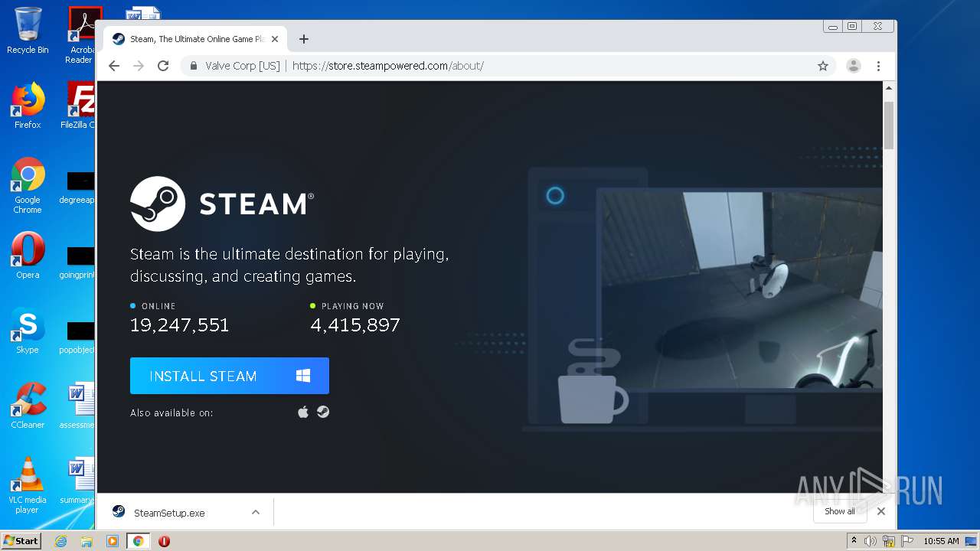Click the network tray icon
The image size is (980, 551).
889,541
